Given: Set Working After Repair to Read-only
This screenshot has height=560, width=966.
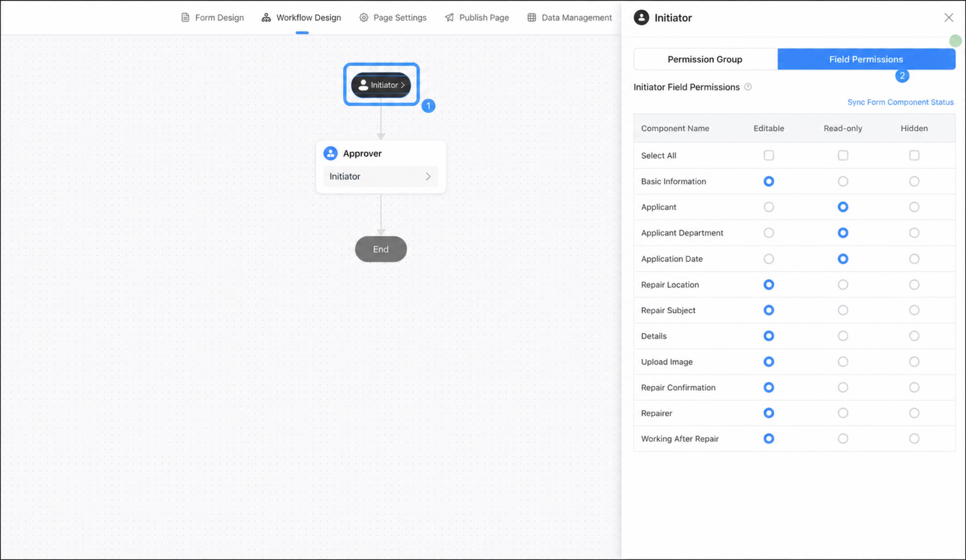Looking at the screenshot, I should [x=843, y=439].
